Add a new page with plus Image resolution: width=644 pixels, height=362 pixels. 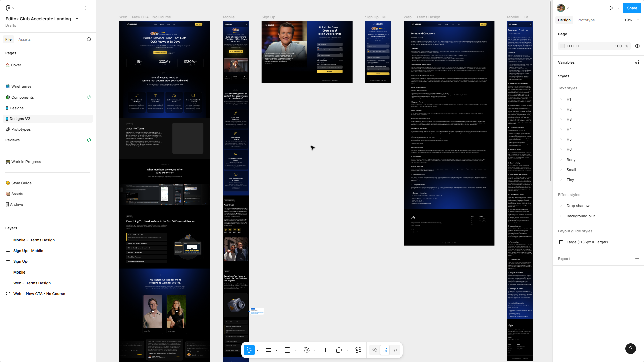tap(89, 53)
